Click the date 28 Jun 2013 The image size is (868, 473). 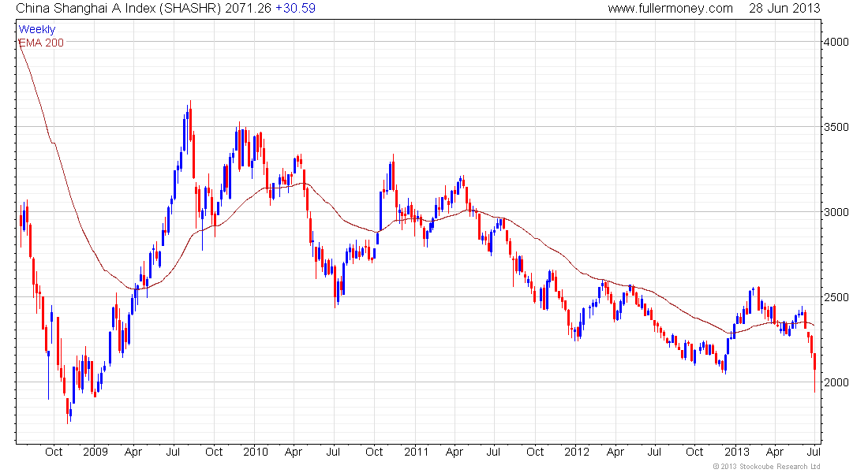coord(784,9)
